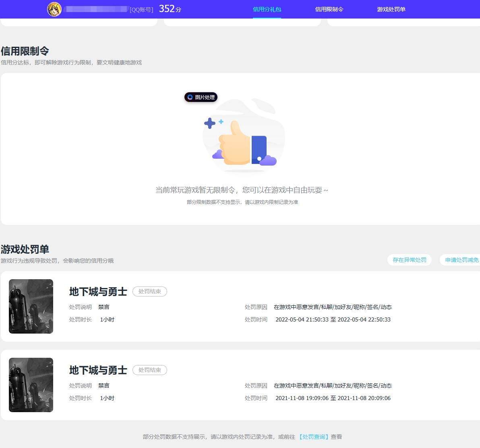Open the 信用分礼包 tab

[x=267, y=10]
